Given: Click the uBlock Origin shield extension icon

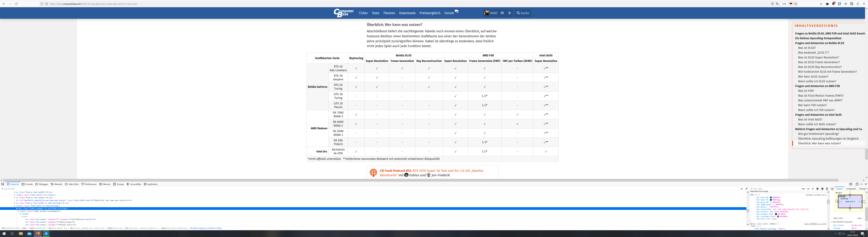Looking at the screenshot, I should (834, 4).
